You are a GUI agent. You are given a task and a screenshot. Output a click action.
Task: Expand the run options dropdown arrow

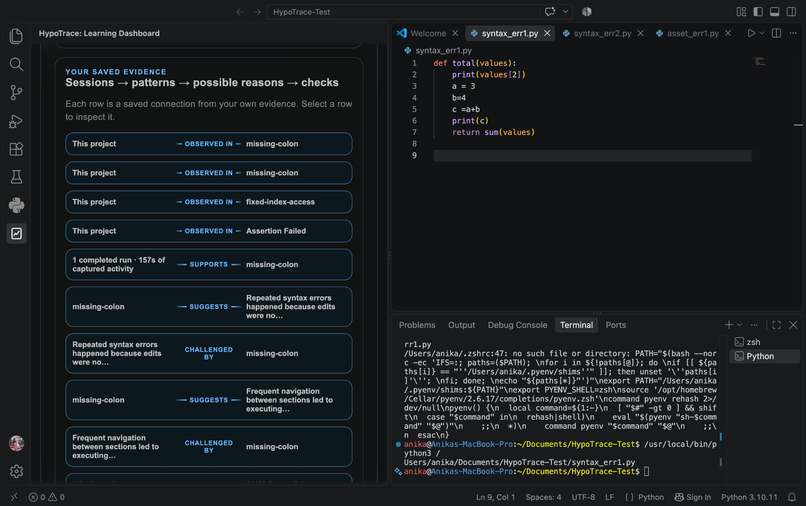pyautogui.click(x=762, y=33)
